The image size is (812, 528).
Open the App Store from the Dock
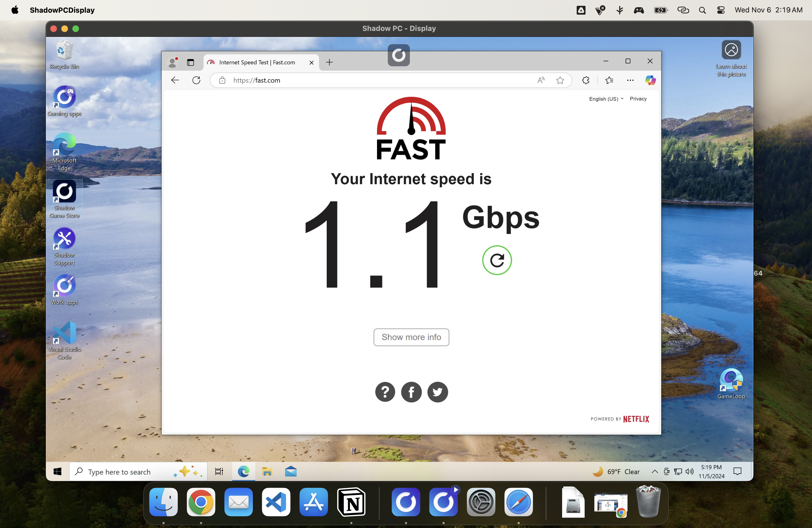[313, 502]
